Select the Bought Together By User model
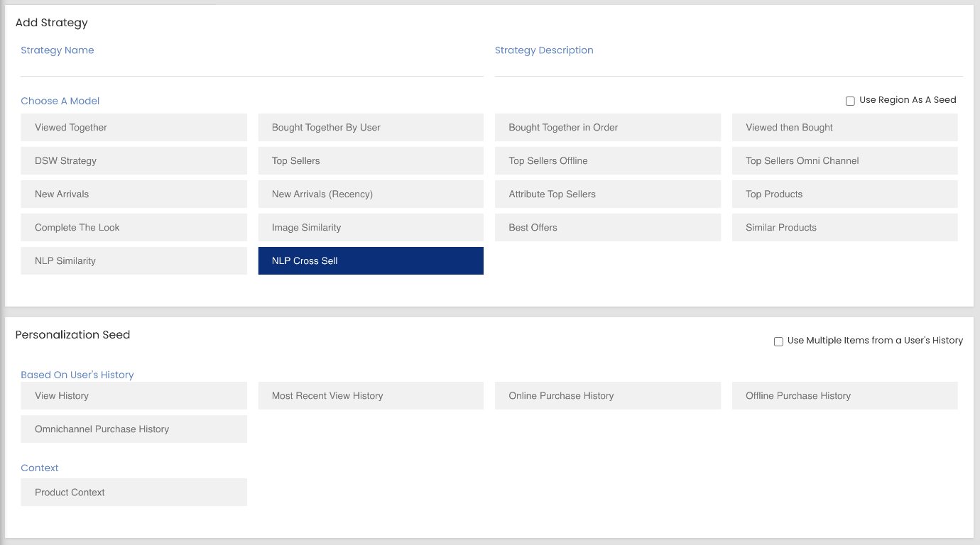The height and width of the screenshot is (545, 980). (x=371, y=128)
